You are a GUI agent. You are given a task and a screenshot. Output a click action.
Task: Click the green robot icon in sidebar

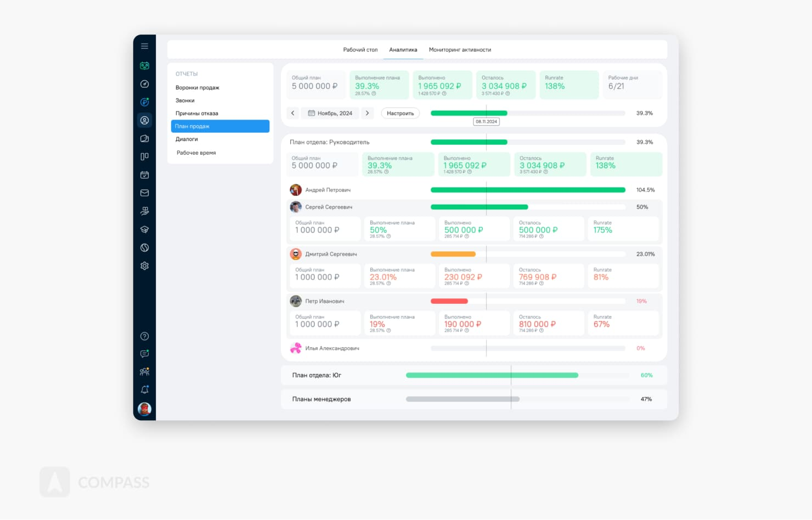tap(144, 66)
